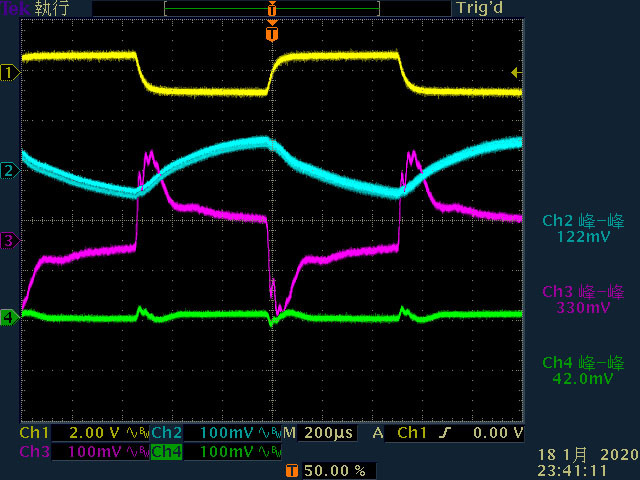Click the Ch4 peak-to-peak 42.0mV measurement
Viewport: 640px width, 480px height.
pyautogui.click(x=583, y=371)
